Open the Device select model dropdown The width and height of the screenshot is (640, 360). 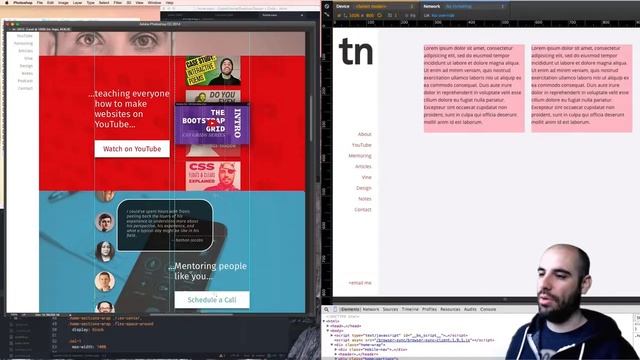tap(384, 7)
